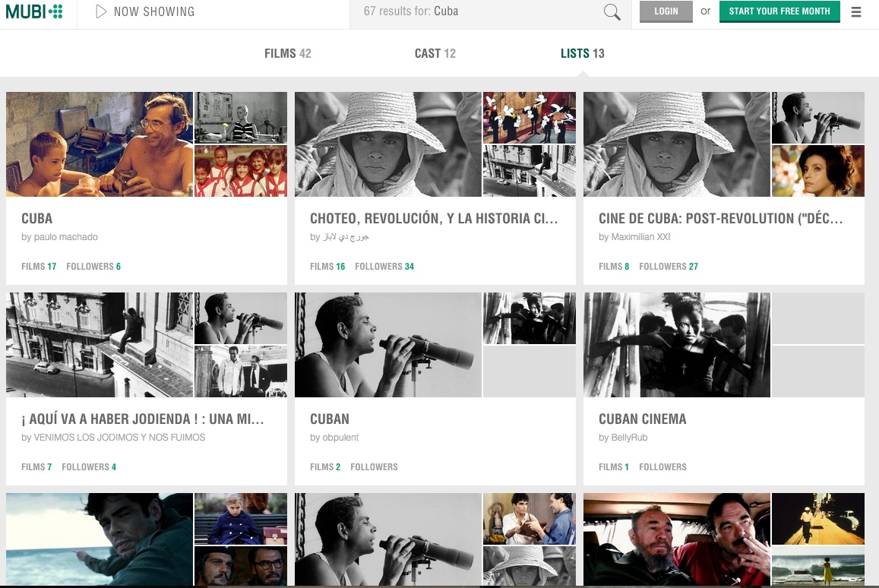Open paulo machado's profile link
This screenshot has height=588, width=879.
point(65,237)
